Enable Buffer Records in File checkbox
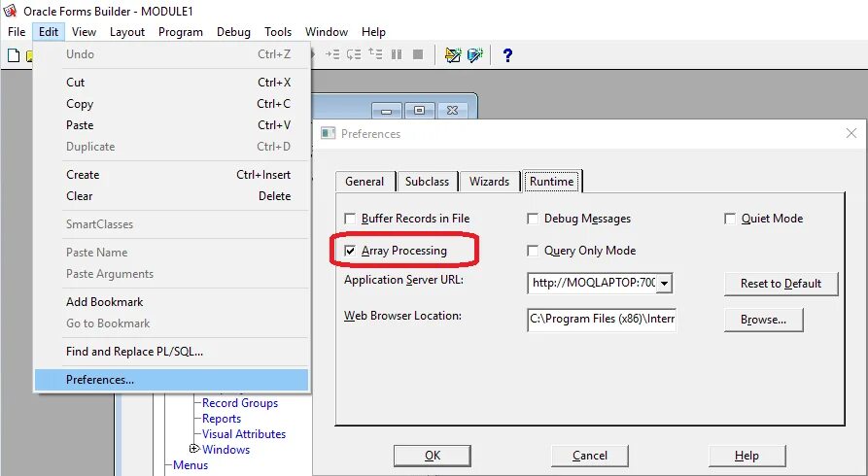The image size is (868, 476). click(x=350, y=219)
